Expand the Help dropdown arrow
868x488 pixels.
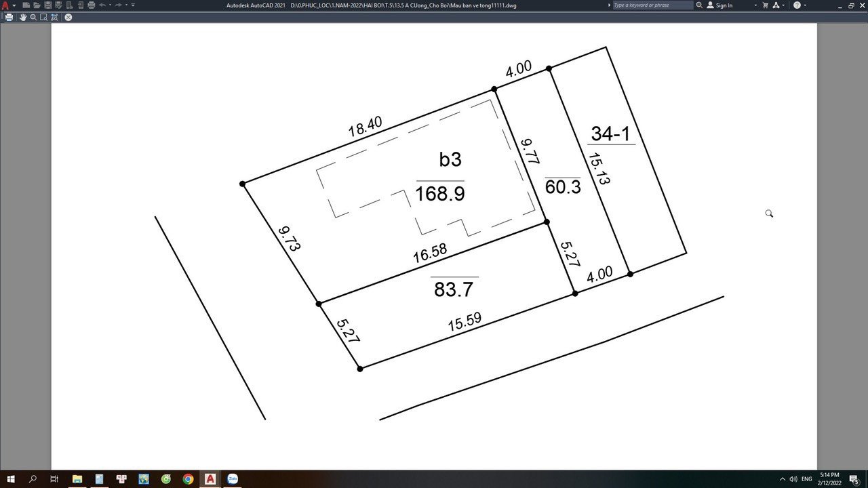pyautogui.click(x=805, y=5)
